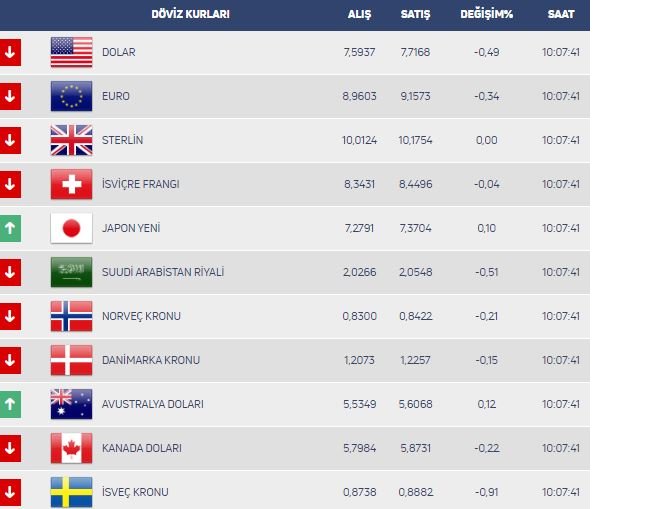The height and width of the screenshot is (509, 670).
Task: Click the Norway flag icon
Action: (71, 316)
